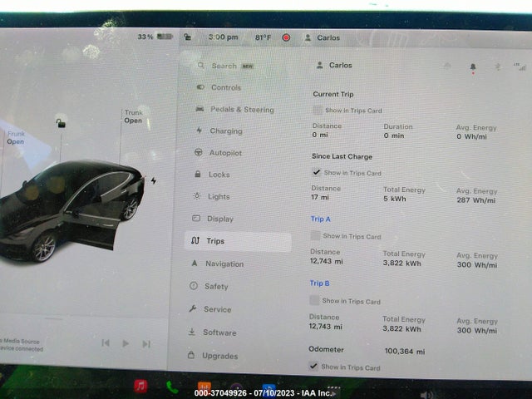
Task: Play the media
Action: pyautogui.click(x=126, y=343)
